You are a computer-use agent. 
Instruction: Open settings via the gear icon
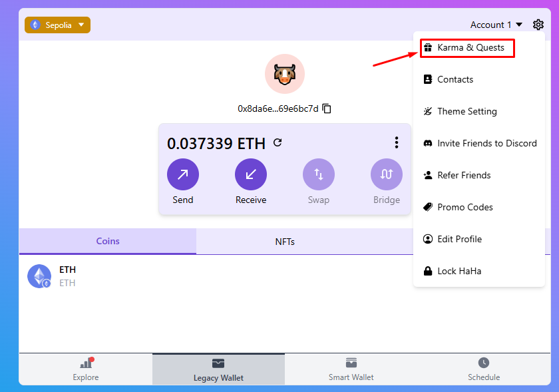538,25
